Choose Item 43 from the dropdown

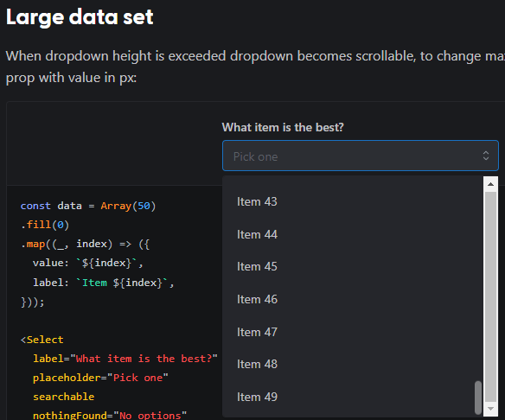point(353,202)
